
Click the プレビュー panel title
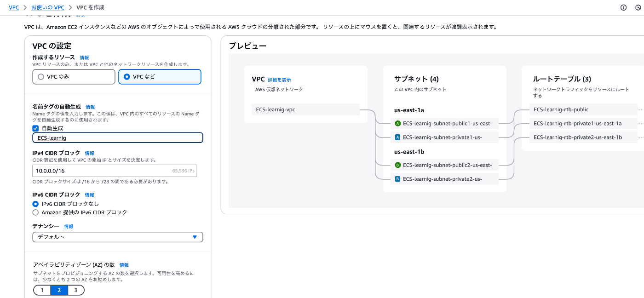click(x=247, y=46)
